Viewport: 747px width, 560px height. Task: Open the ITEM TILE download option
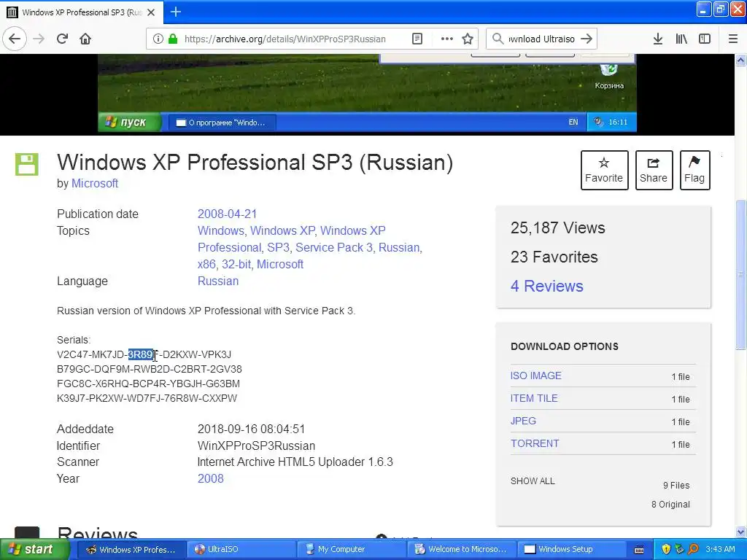click(533, 398)
